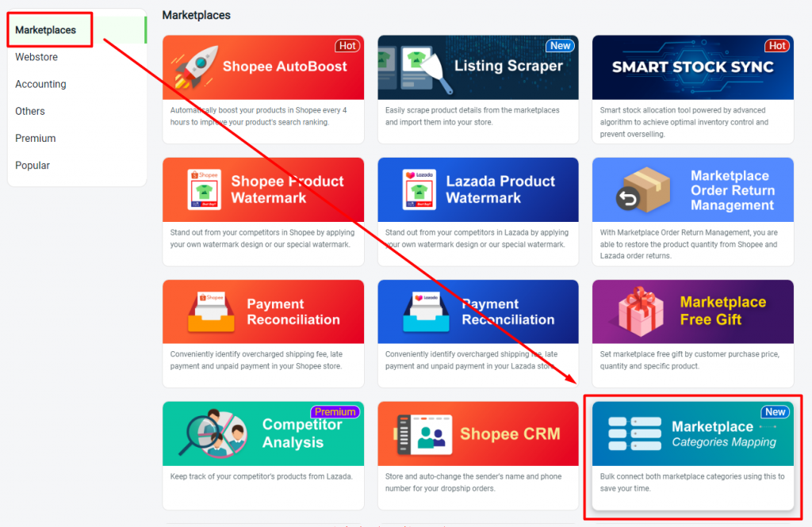Click the Shopee Payment Reconciliation tray icon
The height and width of the screenshot is (527, 812).
coord(211,311)
